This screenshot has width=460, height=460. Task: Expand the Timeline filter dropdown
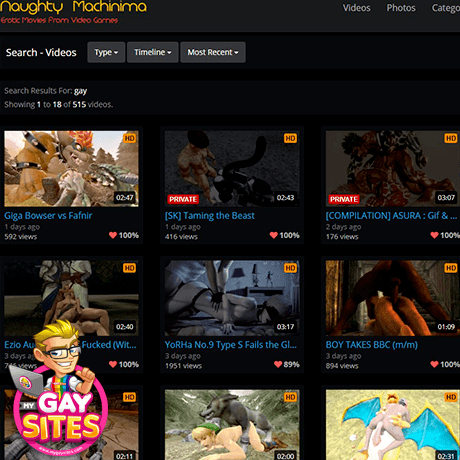(x=153, y=52)
